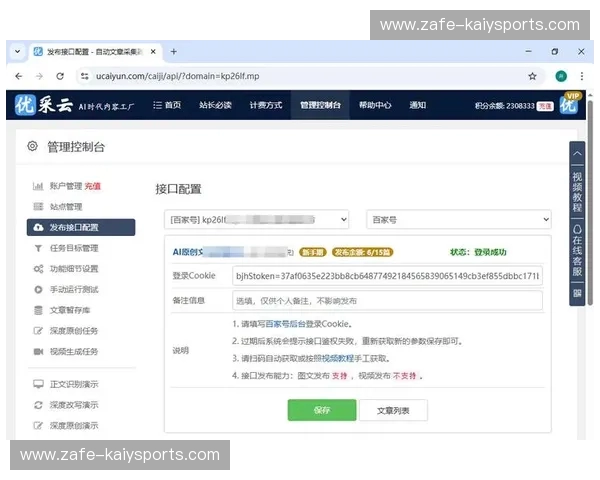Screen dimensions: 600x480
Task: Click the 发布余额 6/15篇 badge
Action: 362,252
